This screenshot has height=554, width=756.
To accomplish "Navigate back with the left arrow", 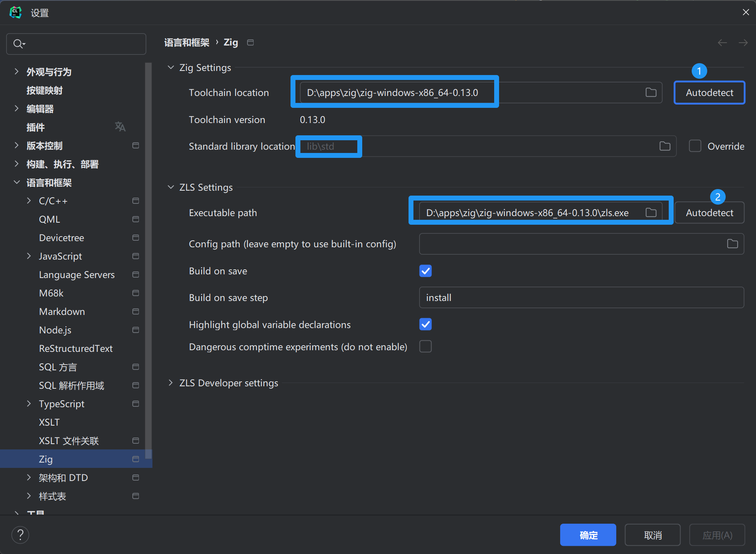I will [722, 43].
